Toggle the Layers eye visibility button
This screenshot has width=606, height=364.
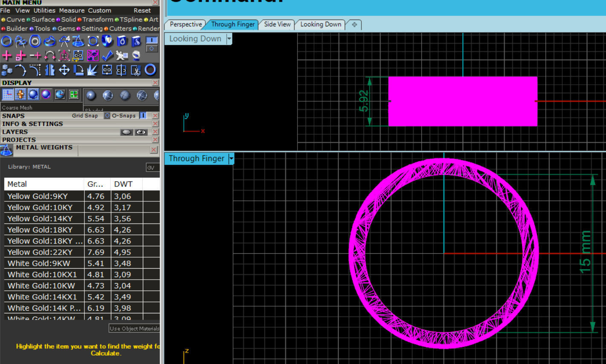coord(141,132)
